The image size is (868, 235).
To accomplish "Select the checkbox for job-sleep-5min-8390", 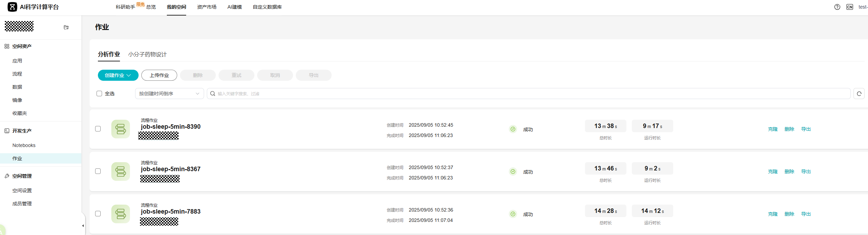I will pyautogui.click(x=98, y=129).
